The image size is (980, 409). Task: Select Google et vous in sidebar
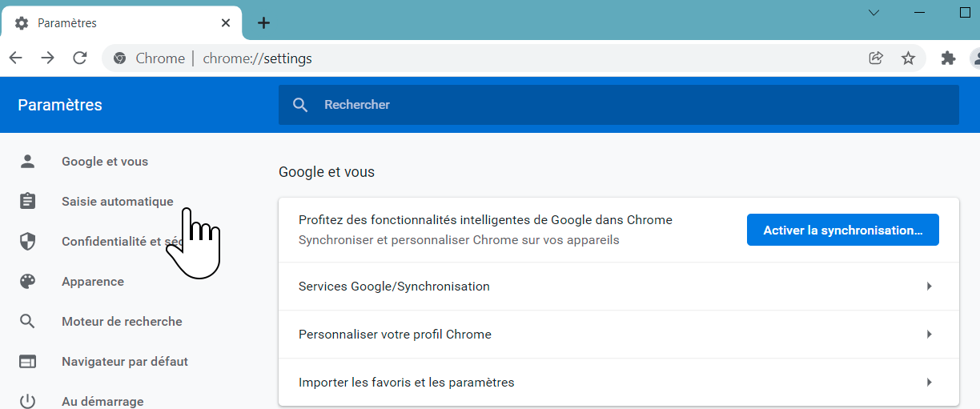pyautogui.click(x=105, y=162)
